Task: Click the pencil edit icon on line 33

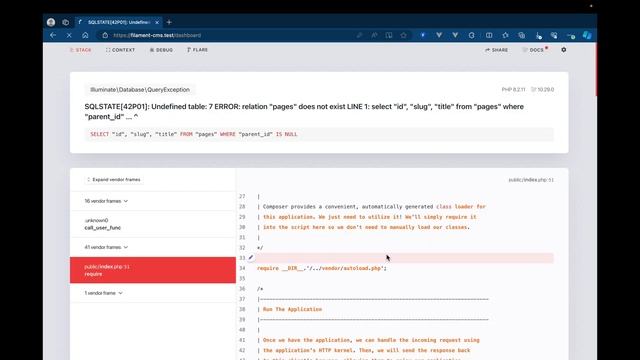Action: click(251, 258)
